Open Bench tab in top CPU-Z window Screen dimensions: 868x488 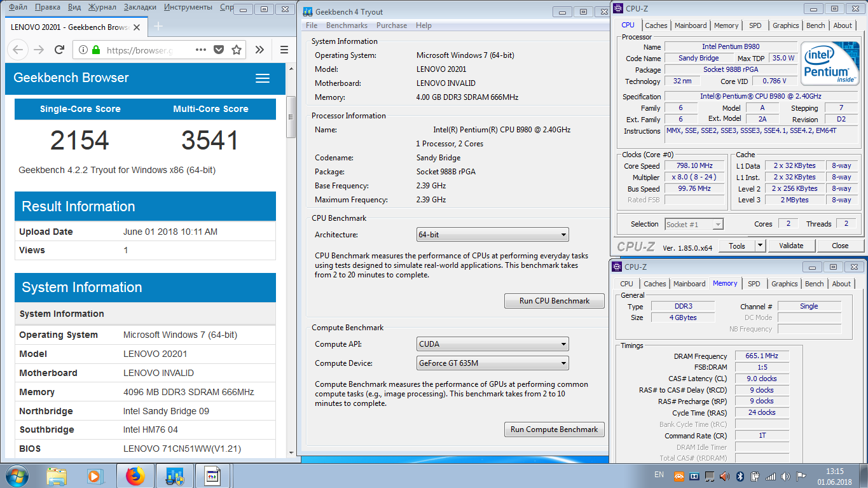pyautogui.click(x=816, y=25)
